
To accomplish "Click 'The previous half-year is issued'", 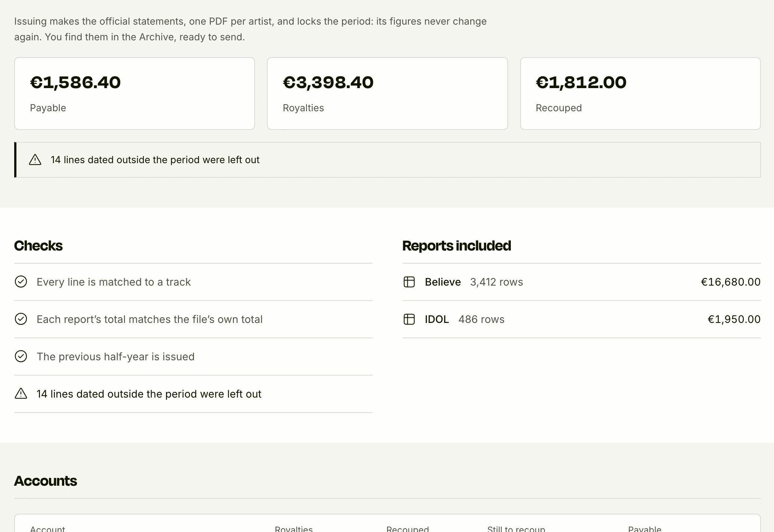I will [115, 357].
